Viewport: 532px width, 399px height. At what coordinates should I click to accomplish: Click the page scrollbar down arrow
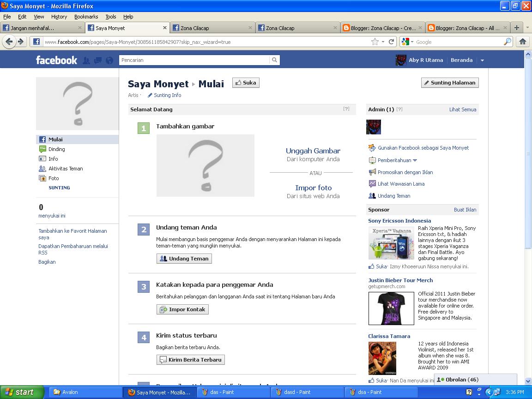(x=528, y=381)
